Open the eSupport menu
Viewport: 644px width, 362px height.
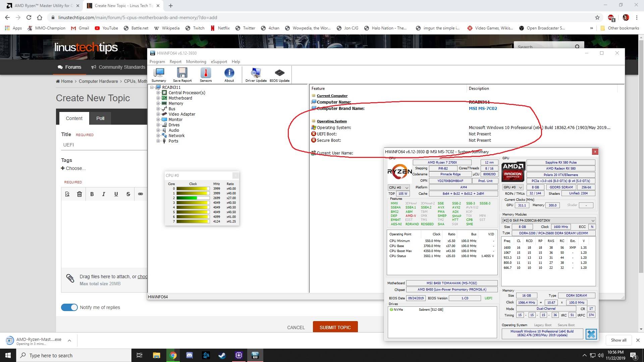[219, 62]
